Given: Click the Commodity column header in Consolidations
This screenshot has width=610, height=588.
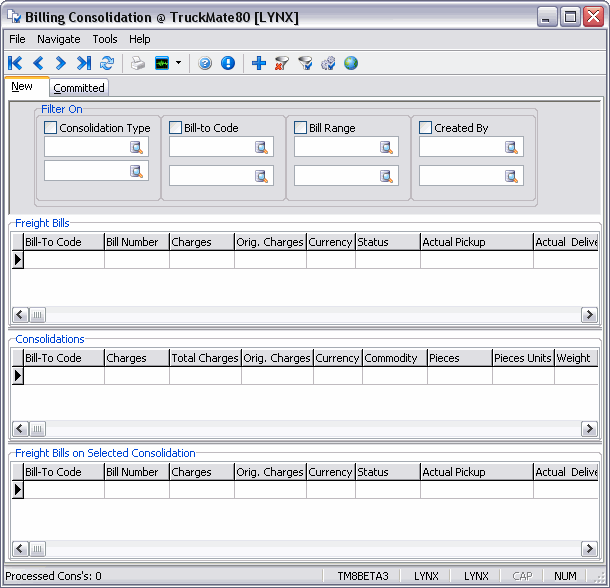Looking at the screenshot, I should coord(393,358).
